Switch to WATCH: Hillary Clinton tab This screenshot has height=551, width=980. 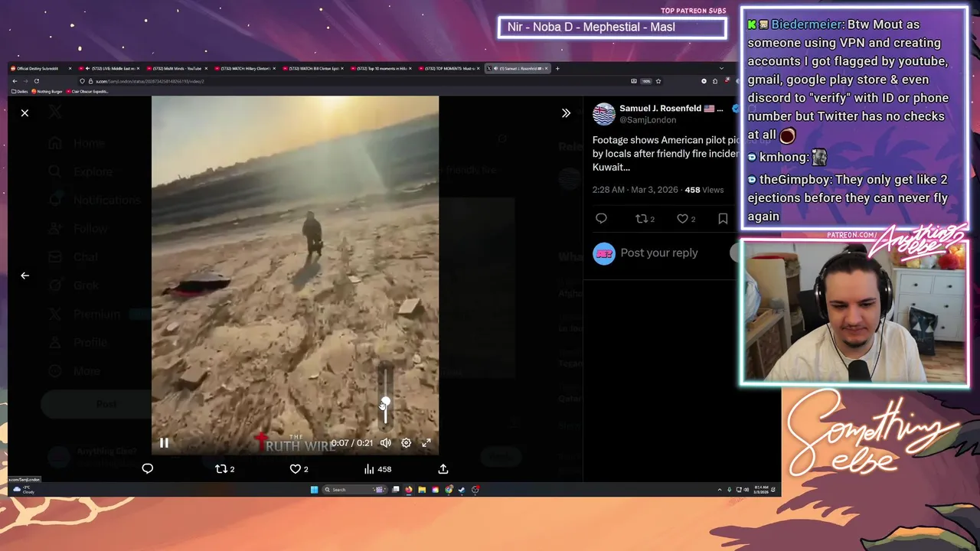[x=244, y=69]
